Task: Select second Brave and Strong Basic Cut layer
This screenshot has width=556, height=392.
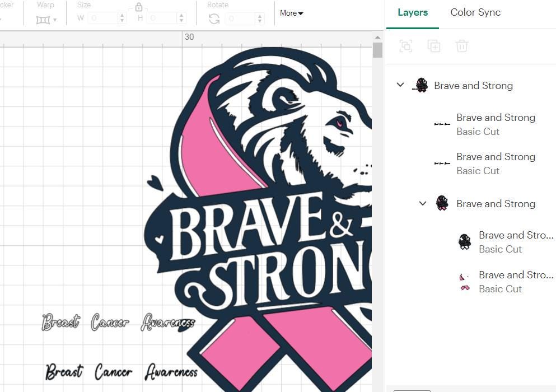Action: (494, 164)
